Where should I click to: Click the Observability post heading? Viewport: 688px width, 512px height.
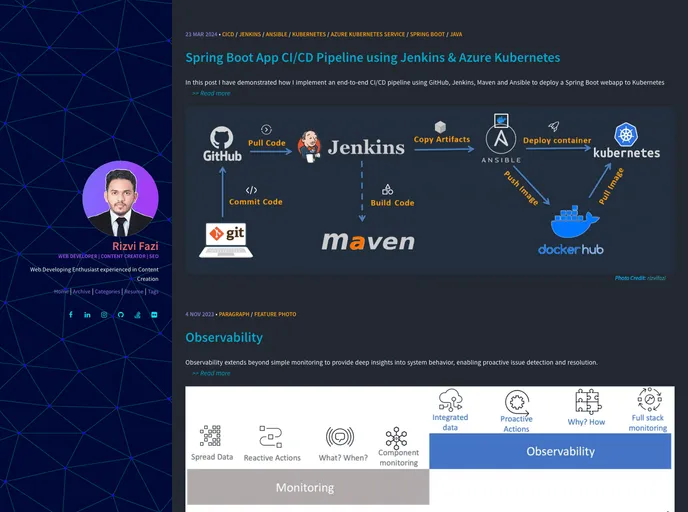pyautogui.click(x=224, y=338)
